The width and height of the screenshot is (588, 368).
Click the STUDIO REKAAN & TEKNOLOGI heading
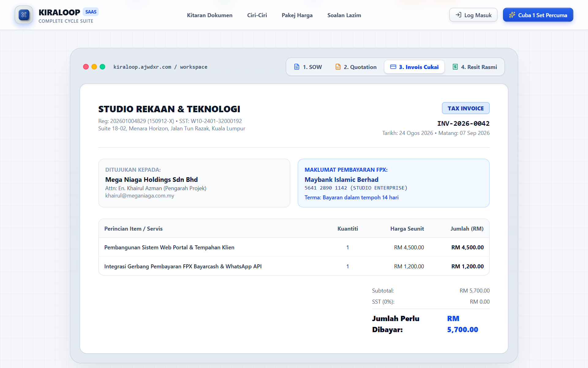[169, 109]
